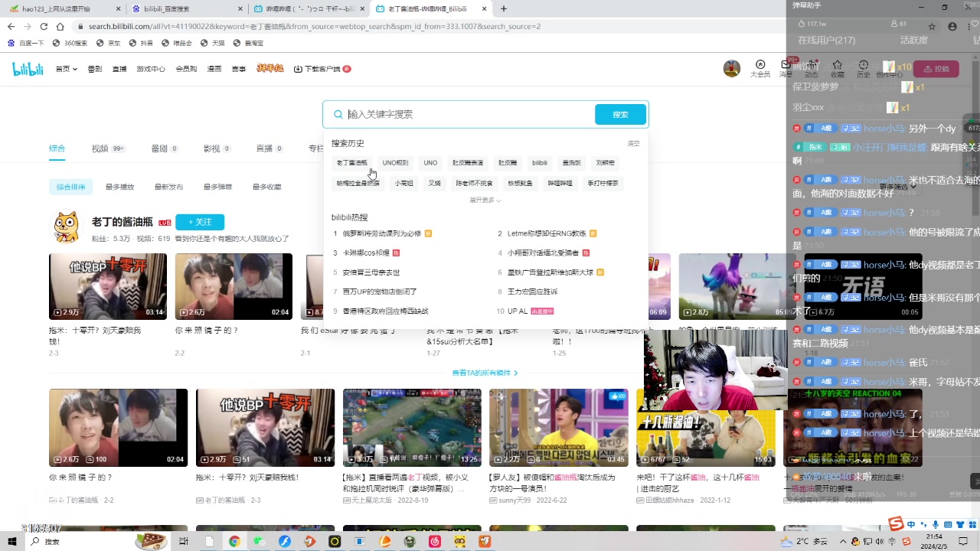
Task: Switch to the 番剧 results tab
Action: (165, 148)
